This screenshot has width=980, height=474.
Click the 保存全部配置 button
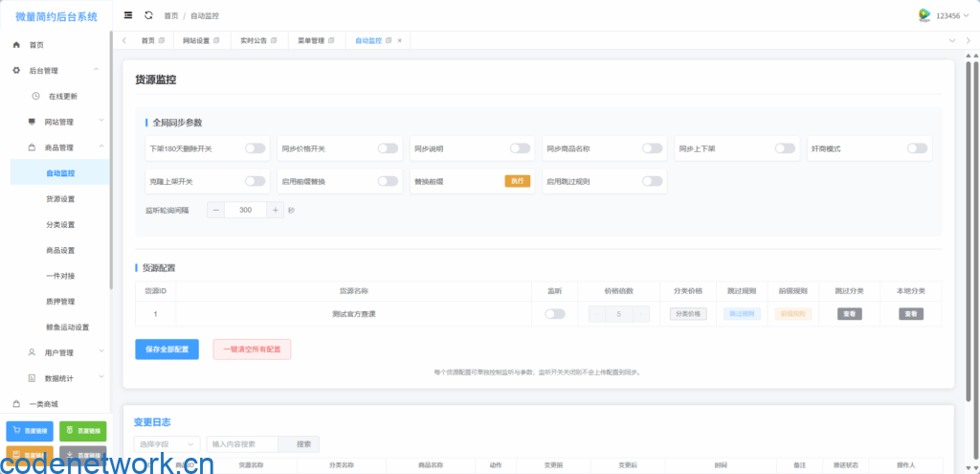167,350
